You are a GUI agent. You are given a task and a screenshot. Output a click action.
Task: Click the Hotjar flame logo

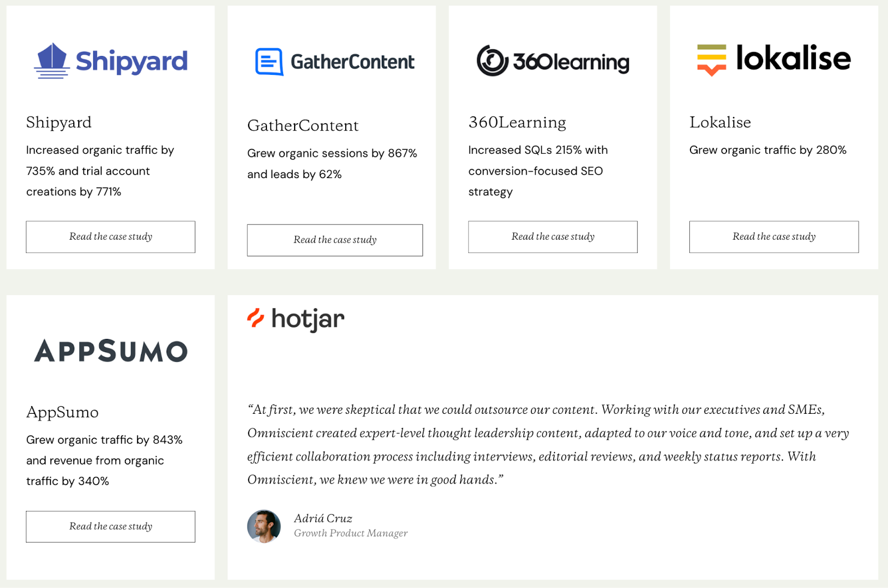tap(255, 318)
